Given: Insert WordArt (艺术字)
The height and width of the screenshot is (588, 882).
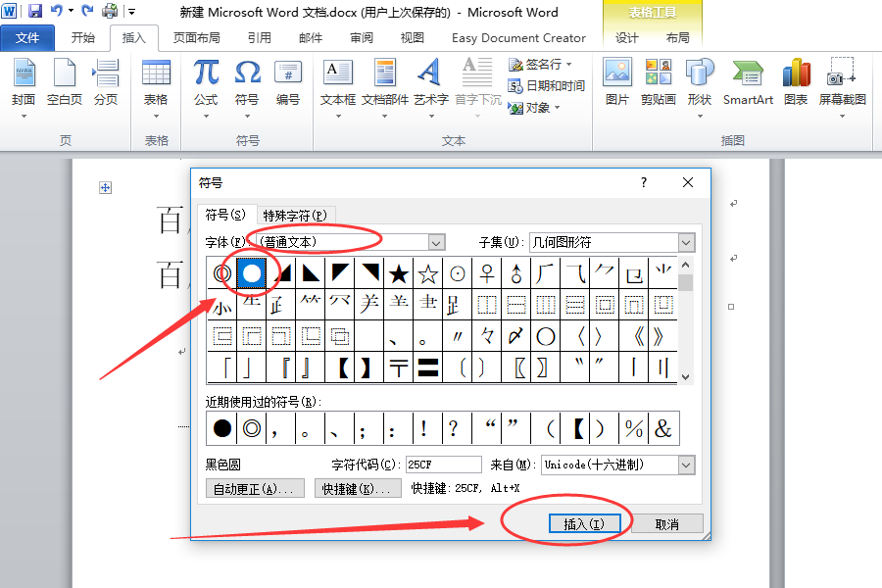Looking at the screenshot, I should pos(431,87).
